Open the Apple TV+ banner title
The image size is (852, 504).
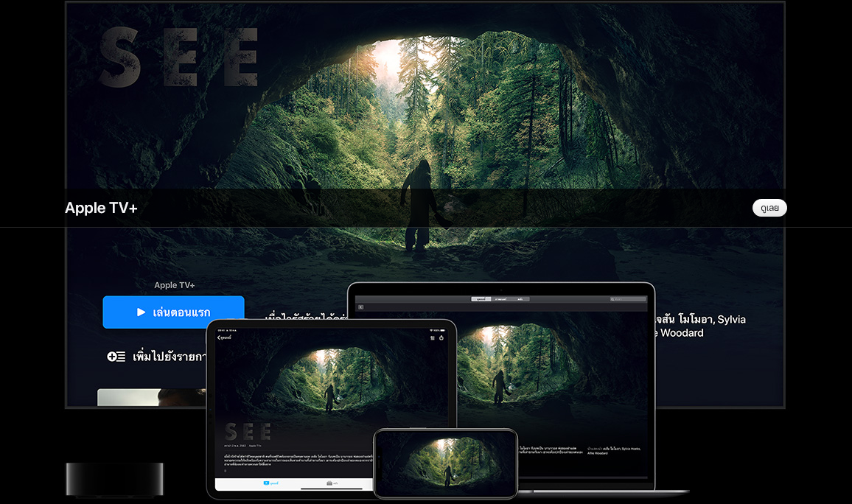pyautogui.click(x=101, y=209)
